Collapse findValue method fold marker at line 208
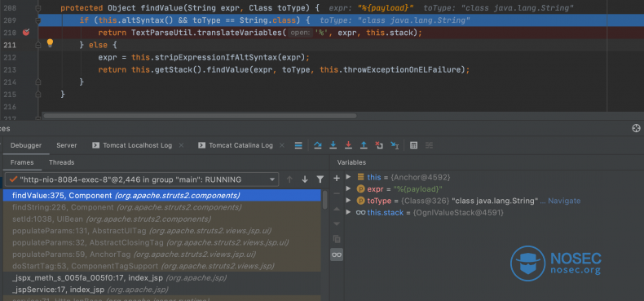This screenshot has width=644, height=301. 38,8
